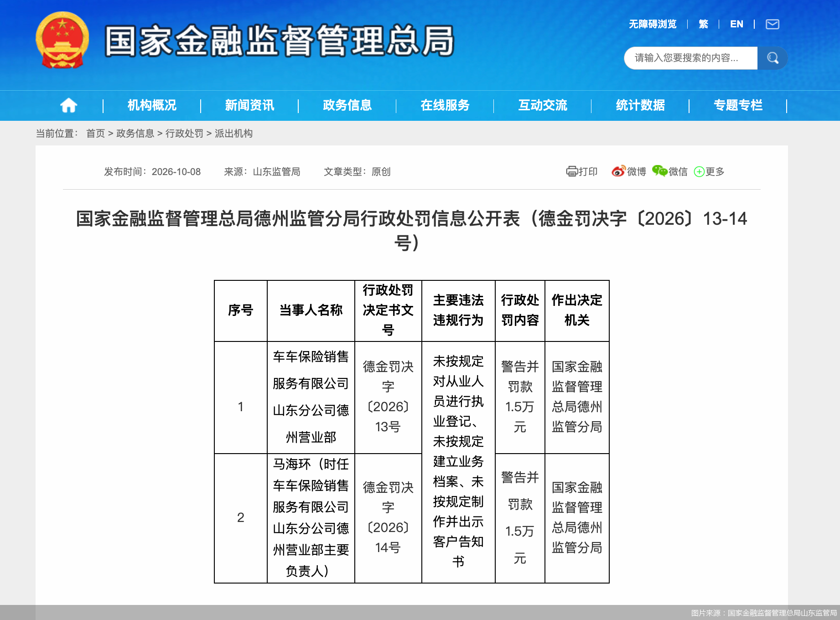Screen dimensions: 840x620
Task: Click serial number 2 cell
Action: click(240, 518)
